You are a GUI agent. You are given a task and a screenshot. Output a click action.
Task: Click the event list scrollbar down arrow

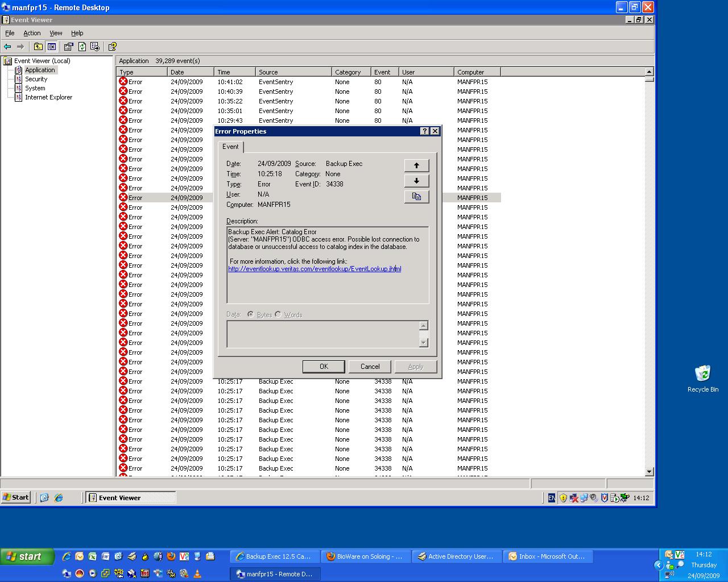pyautogui.click(x=649, y=472)
